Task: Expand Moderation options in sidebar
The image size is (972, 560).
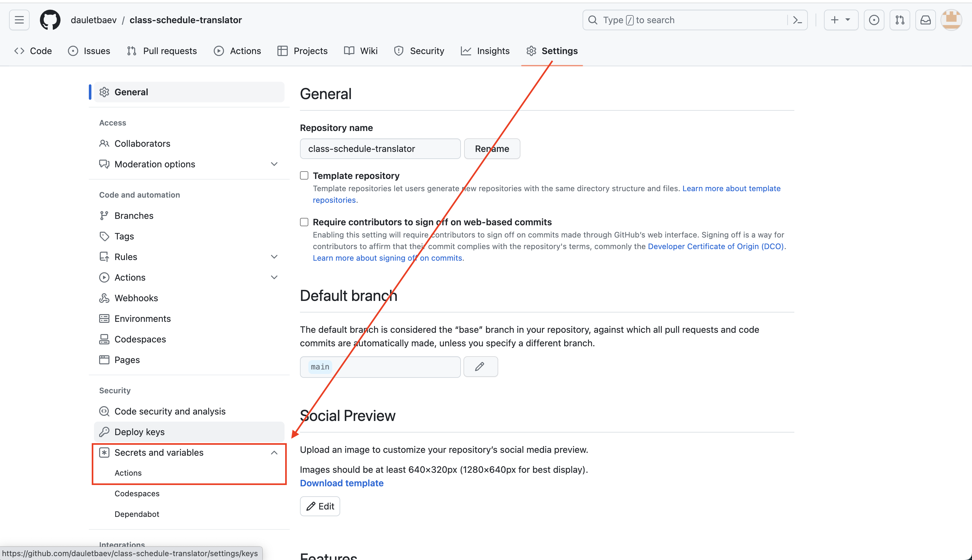Action: click(x=274, y=164)
